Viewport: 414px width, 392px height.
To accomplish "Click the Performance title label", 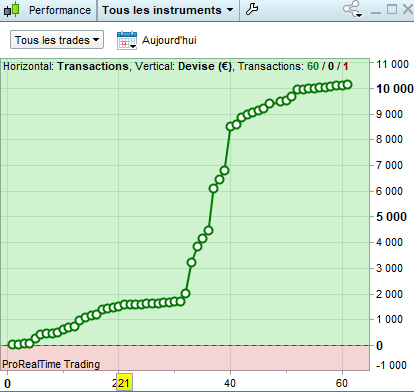I will point(60,10).
